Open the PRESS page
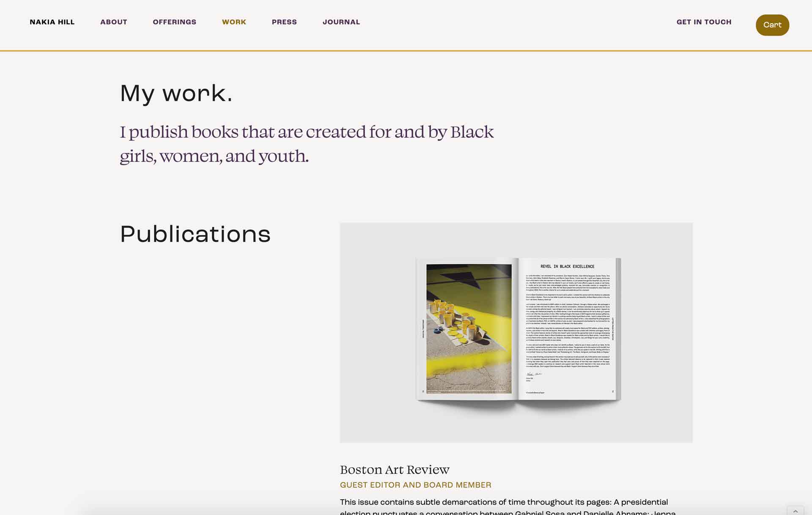Image resolution: width=812 pixels, height=515 pixels. click(x=284, y=22)
